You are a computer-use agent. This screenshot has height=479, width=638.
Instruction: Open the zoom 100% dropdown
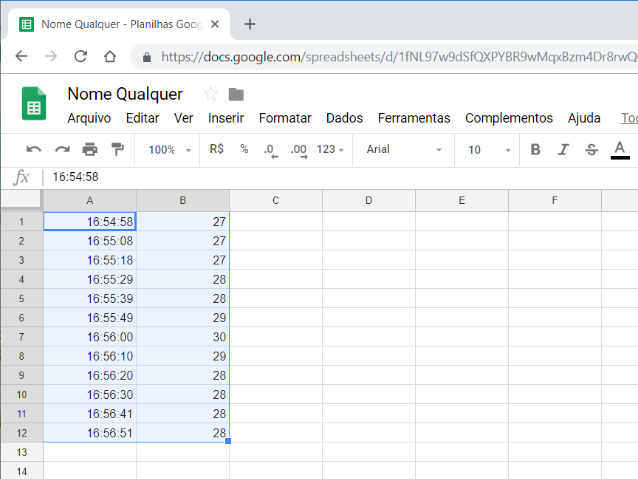(169, 150)
